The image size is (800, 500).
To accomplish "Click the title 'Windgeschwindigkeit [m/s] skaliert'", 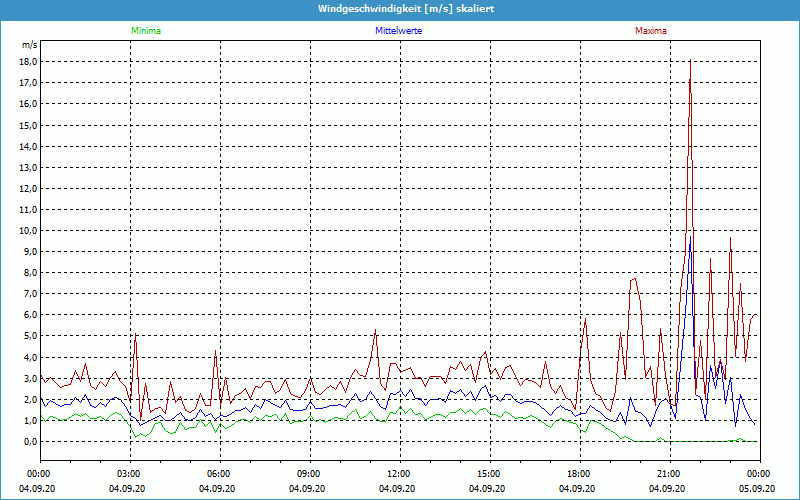I will tap(400, 9).
